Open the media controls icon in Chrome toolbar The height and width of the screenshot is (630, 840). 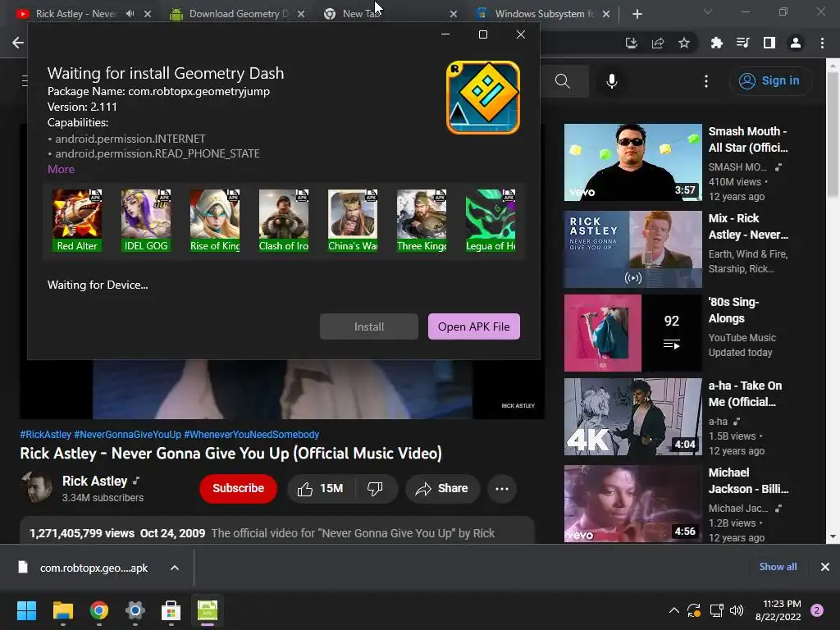pos(743,43)
